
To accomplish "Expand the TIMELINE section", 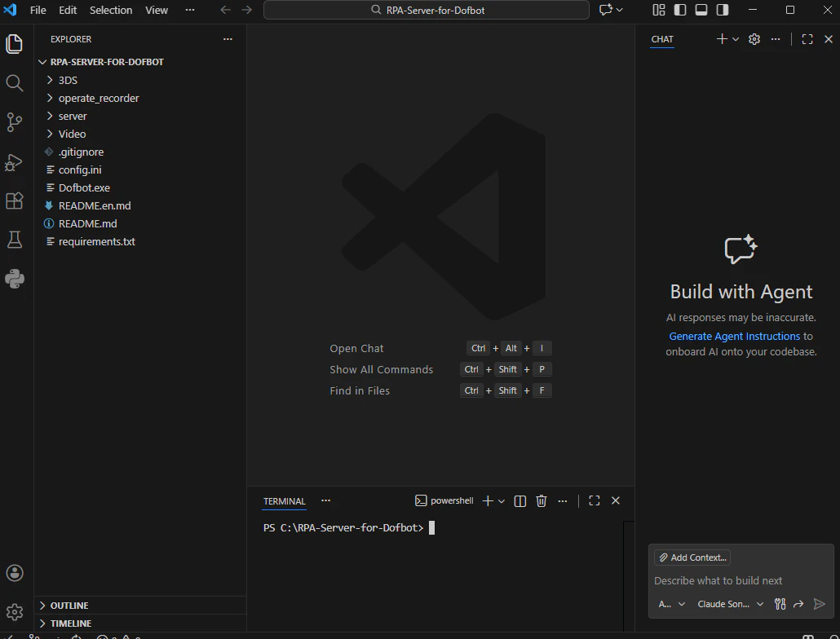I will tap(140, 624).
